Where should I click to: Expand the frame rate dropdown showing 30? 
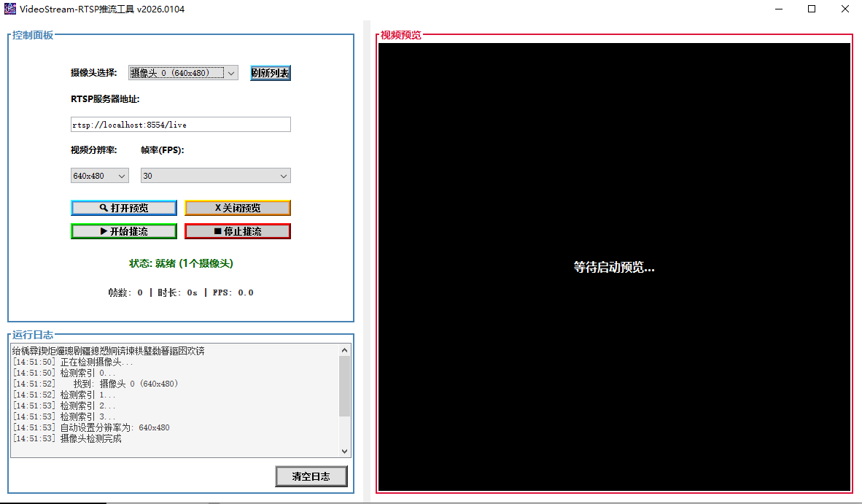pos(216,175)
